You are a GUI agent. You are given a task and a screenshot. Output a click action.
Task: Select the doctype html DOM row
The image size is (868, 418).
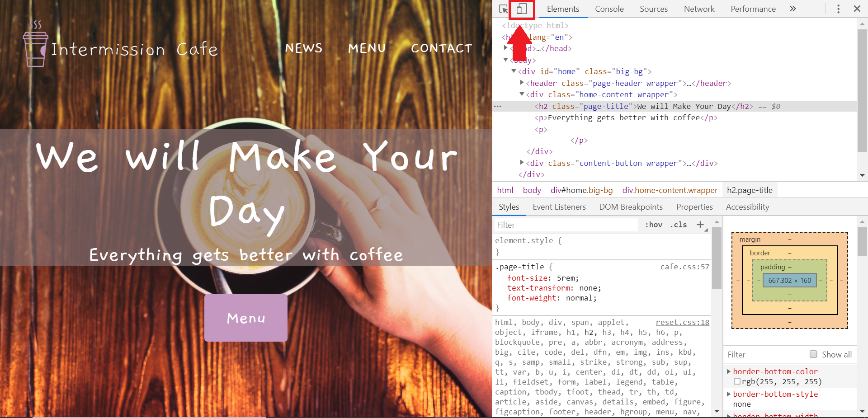pyautogui.click(x=535, y=26)
